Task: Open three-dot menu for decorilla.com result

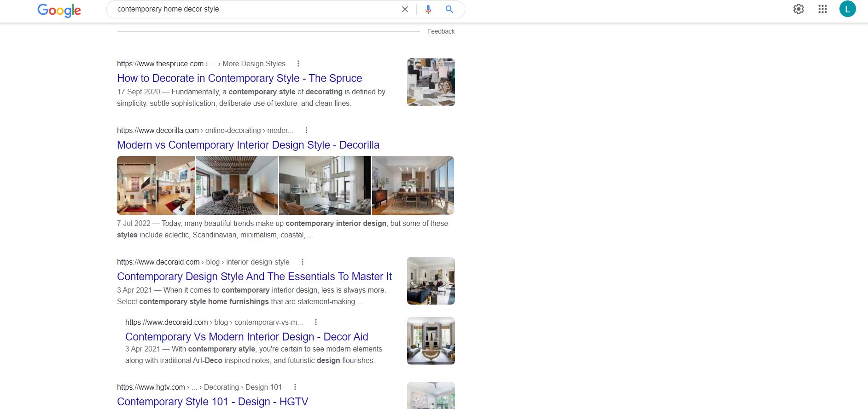Action: coord(306,130)
